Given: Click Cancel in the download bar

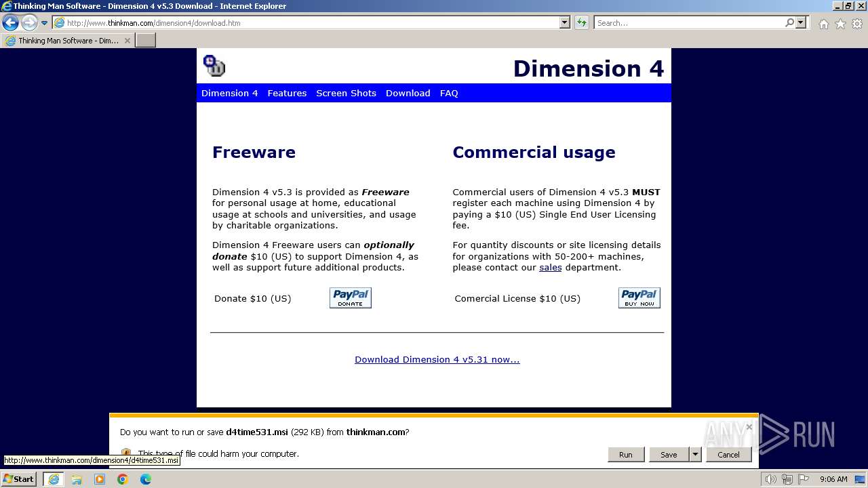Looking at the screenshot, I should pyautogui.click(x=729, y=455).
